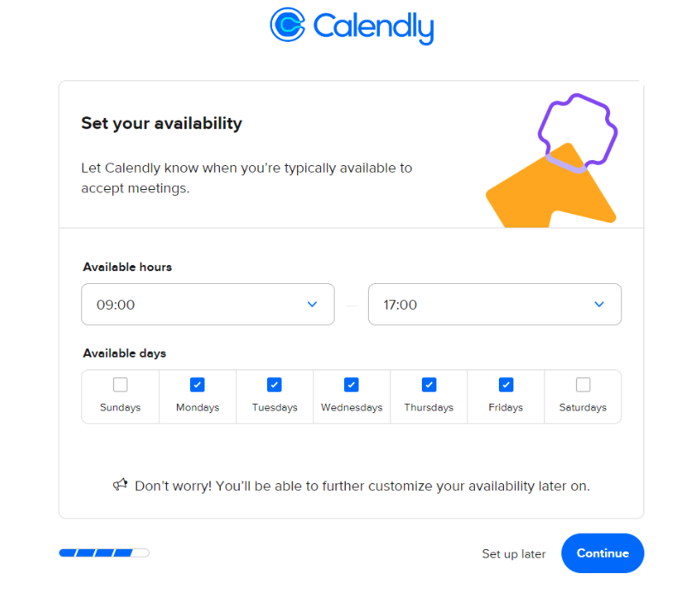Screen dimensions: 700x597
Task: Toggle off the Thursdays checkbox
Action: 429,385
